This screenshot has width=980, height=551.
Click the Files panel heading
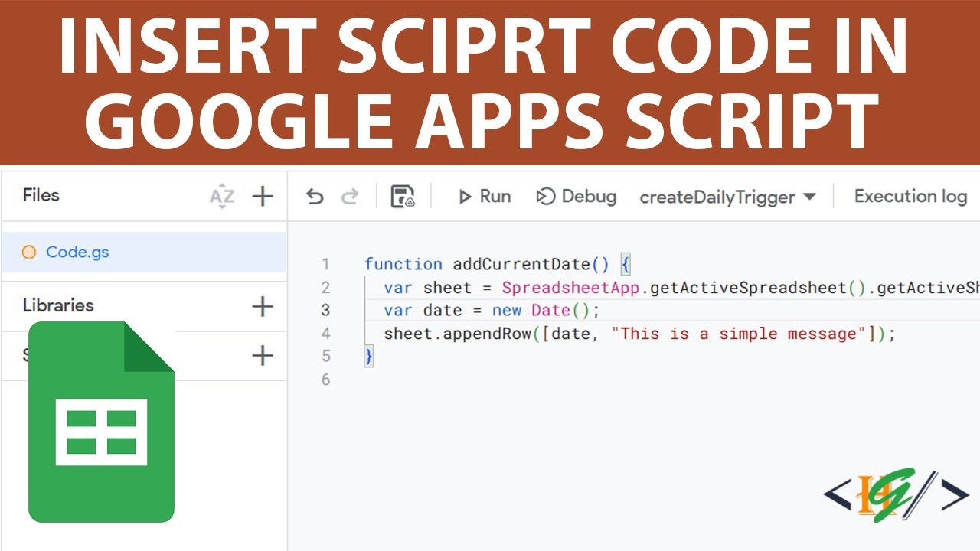click(41, 195)
